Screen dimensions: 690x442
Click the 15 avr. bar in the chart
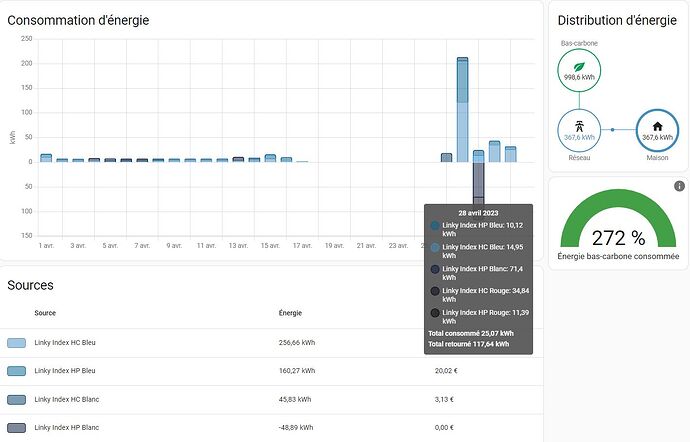click(270, 158)
